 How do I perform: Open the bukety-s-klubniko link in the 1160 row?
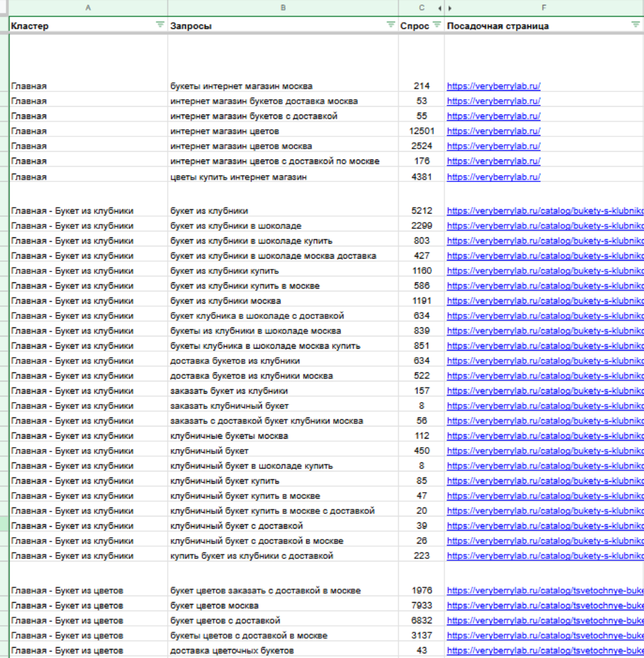(x=545, y=271)
